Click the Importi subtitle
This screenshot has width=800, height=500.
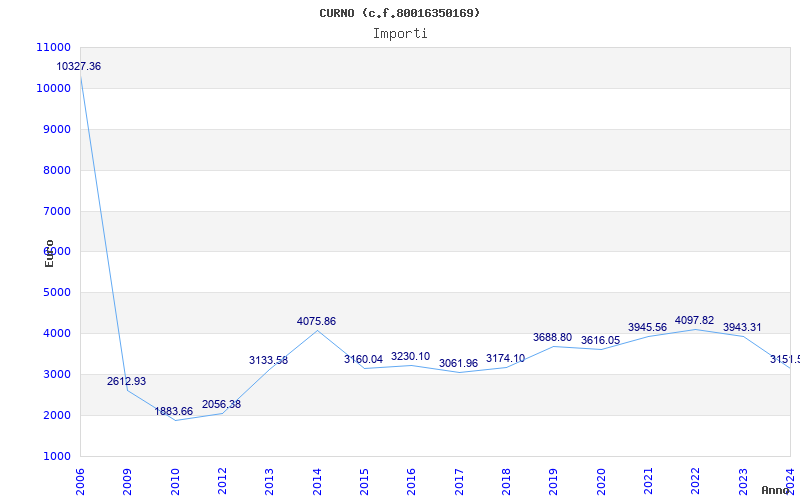click(x=400, y=34)
